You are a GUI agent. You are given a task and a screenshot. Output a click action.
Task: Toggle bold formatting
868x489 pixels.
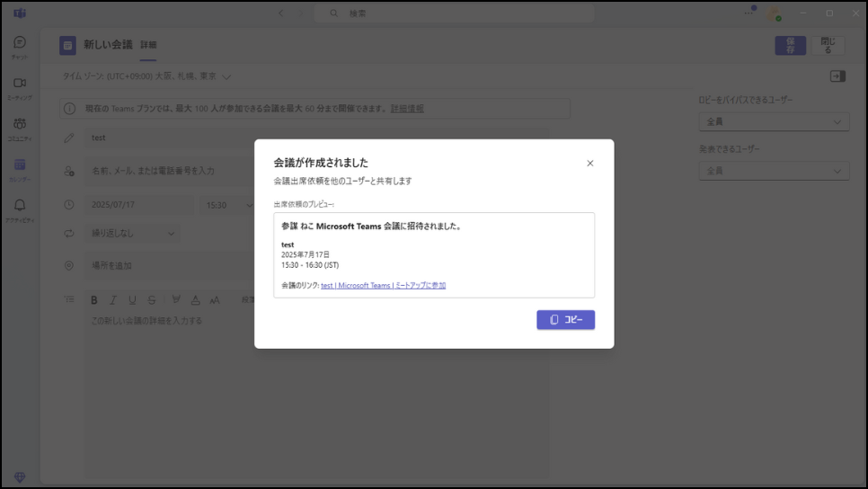tap(94, 300)
